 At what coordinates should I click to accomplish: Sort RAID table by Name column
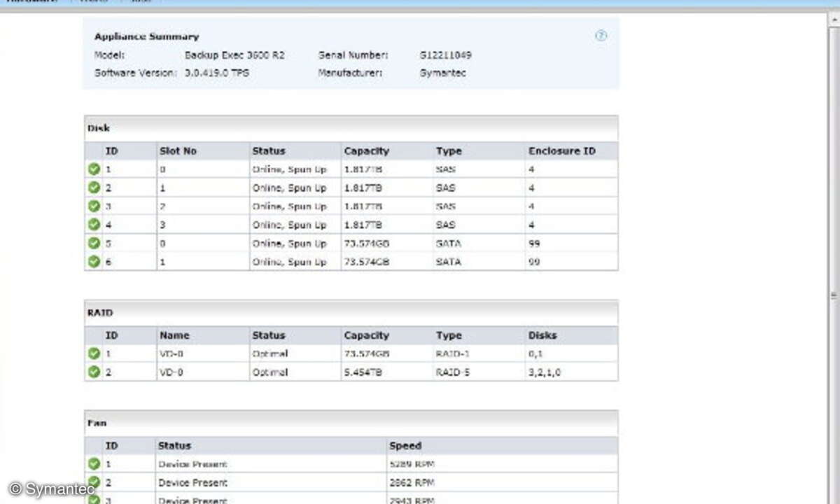coord(174,335)
